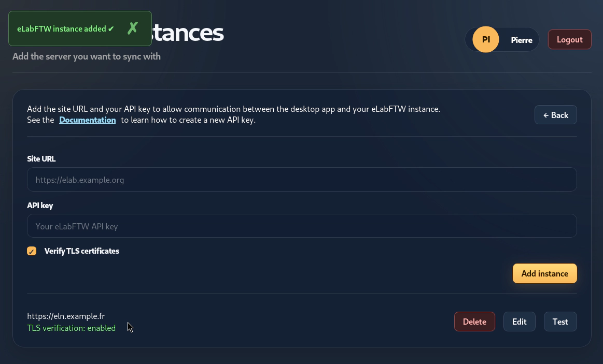603x364 pixels.
Task: Go back with the Back arrow button
Action: click(x=556, y=115)
